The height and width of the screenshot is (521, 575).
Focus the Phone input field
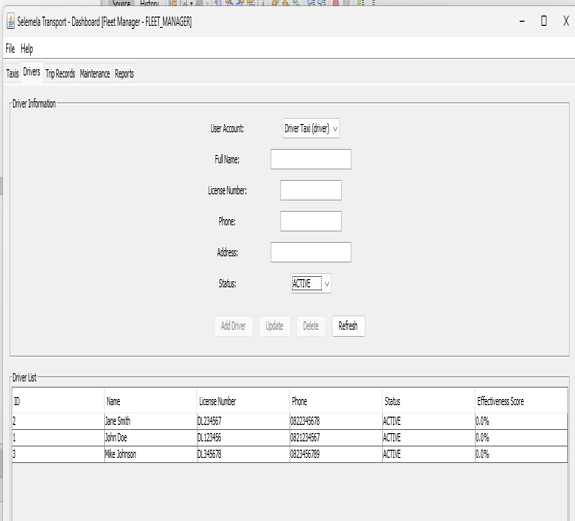point(311,221)
